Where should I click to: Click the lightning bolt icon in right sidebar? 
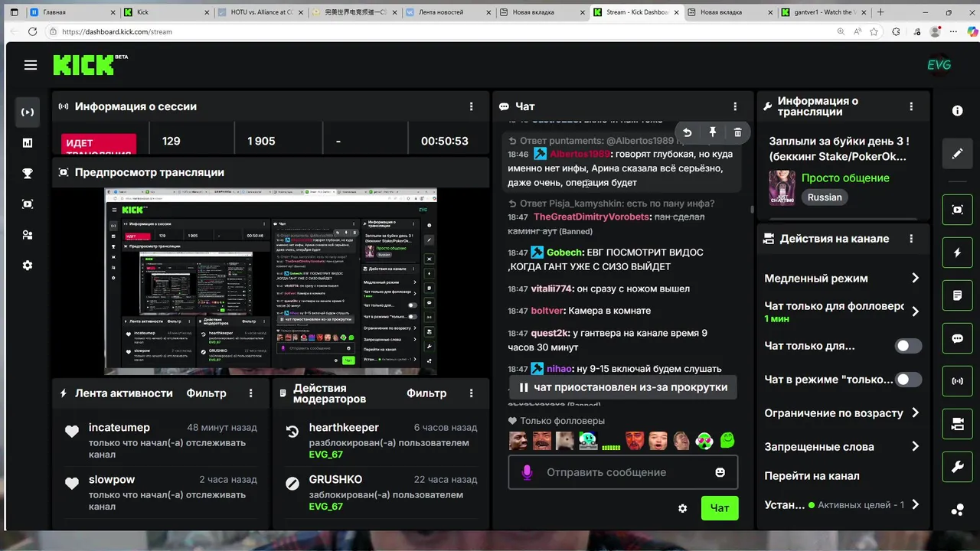957,253
